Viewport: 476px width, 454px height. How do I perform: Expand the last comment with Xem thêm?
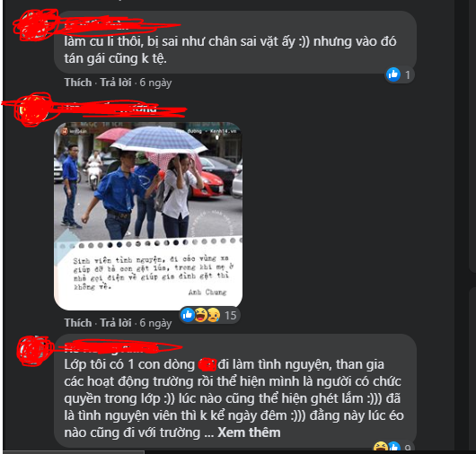tap(249, 432)
